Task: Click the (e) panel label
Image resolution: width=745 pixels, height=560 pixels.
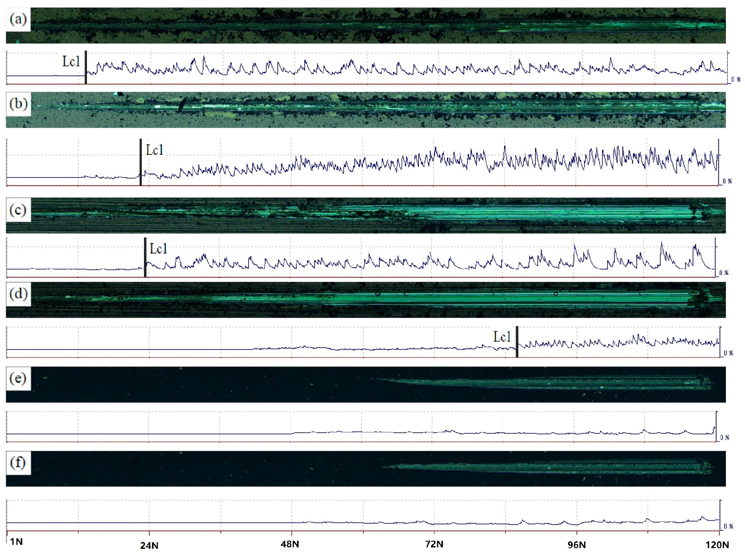Action: click(18, 379)
